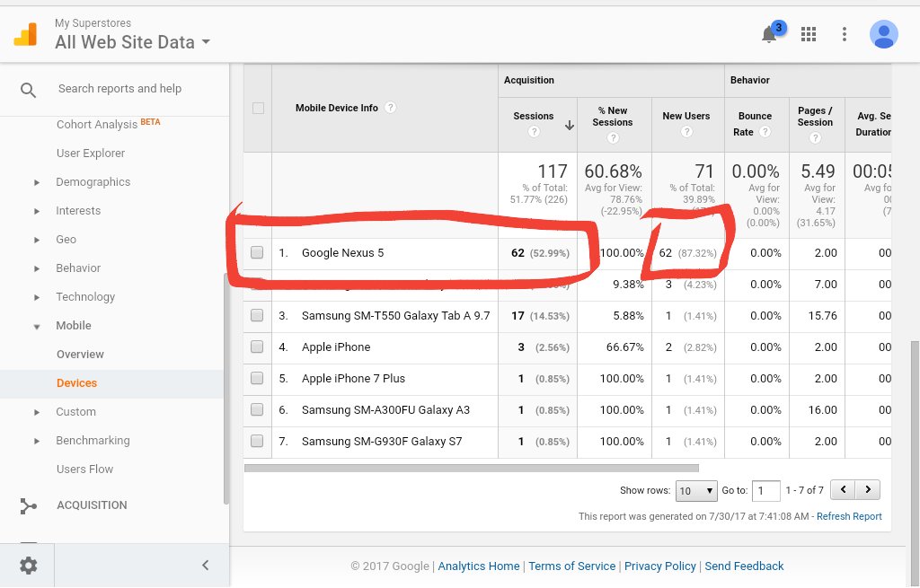Open the notifications bell
The image size is (920, 588).
coord(769,34)
